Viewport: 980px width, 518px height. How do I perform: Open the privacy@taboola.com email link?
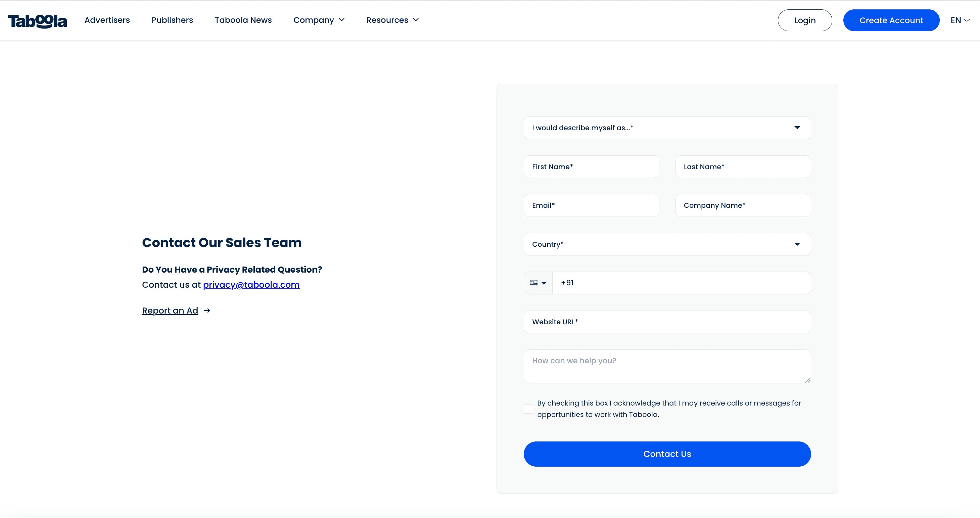pos(251,285)
